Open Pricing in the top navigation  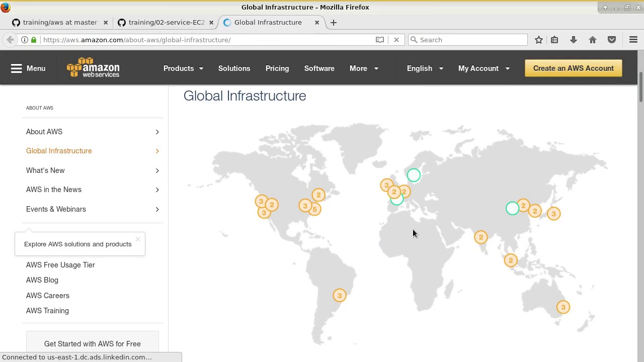[277, 68]
